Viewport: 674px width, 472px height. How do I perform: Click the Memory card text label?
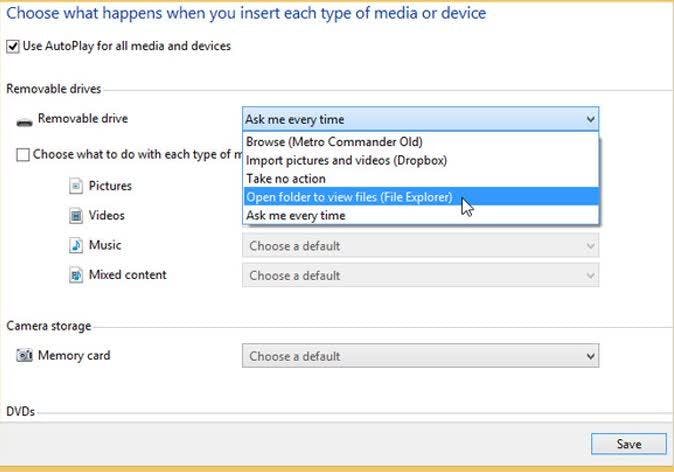tap(74, 356)
